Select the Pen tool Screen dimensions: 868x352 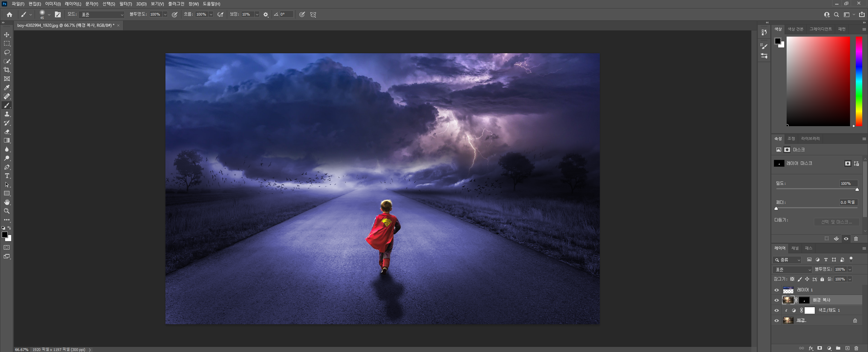pos(7,167)
